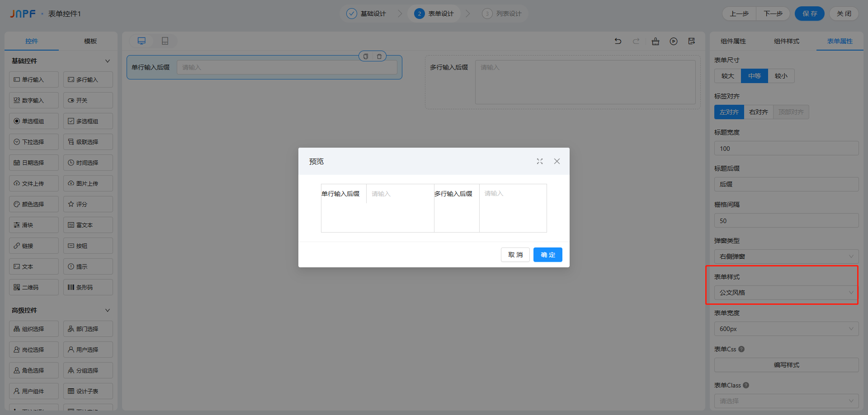Set form size to 中等
868x415 pixels.
pos(755,76)
